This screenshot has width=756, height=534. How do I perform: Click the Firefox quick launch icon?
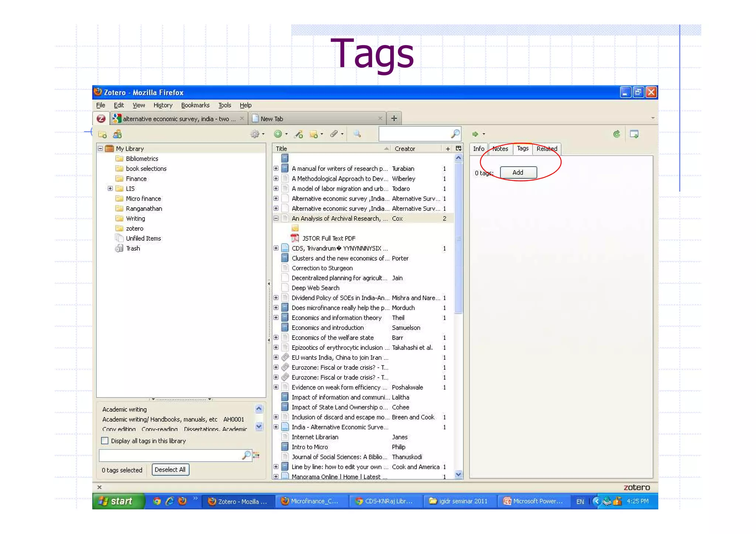(x=182, y=501)
